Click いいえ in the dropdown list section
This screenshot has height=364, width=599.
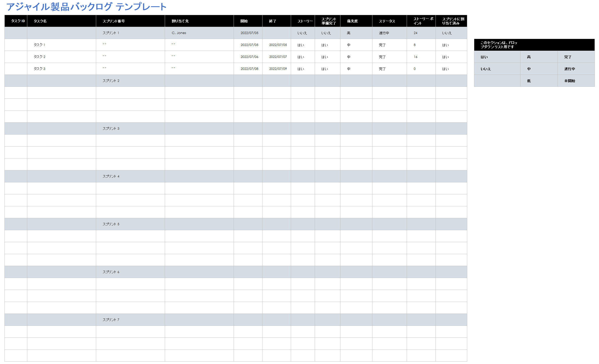497,69
